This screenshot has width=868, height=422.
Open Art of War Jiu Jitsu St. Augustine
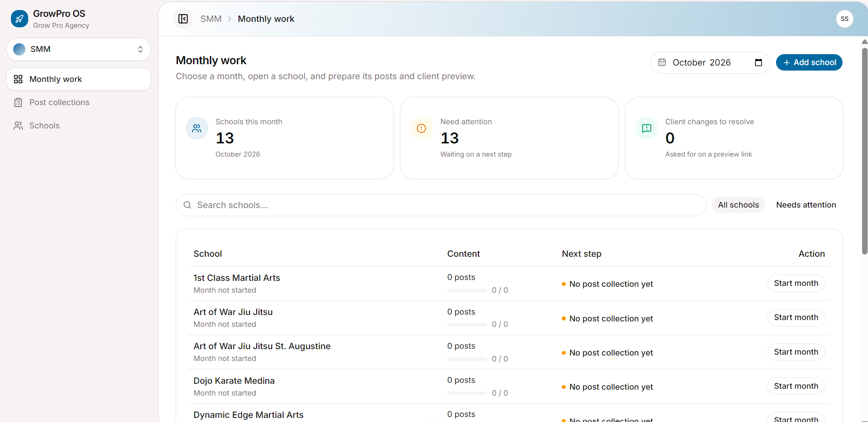(509, 352)
